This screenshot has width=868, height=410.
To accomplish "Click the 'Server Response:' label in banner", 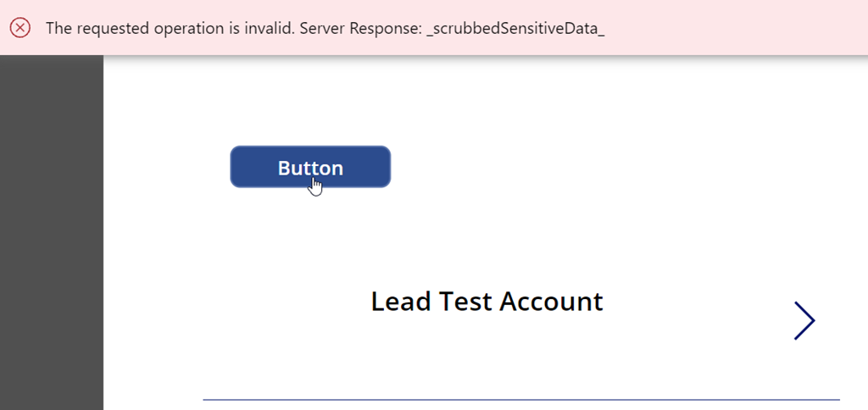I will [360, 28].
